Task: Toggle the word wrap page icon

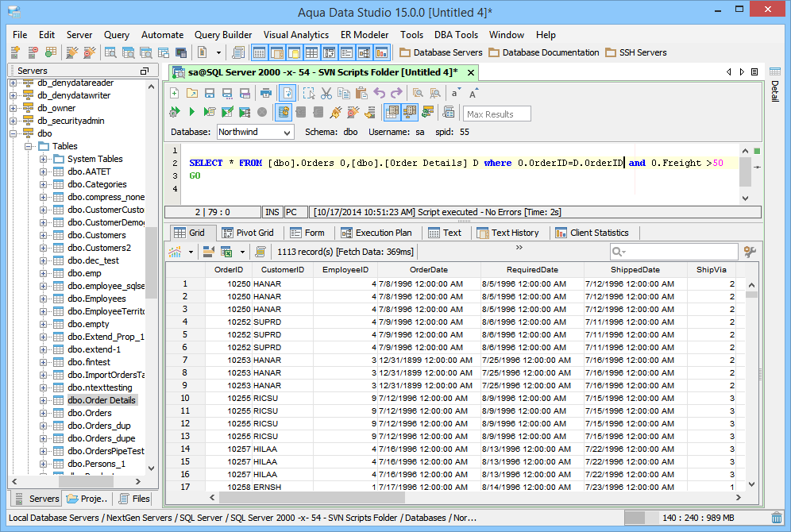Action: click(287, 93)
